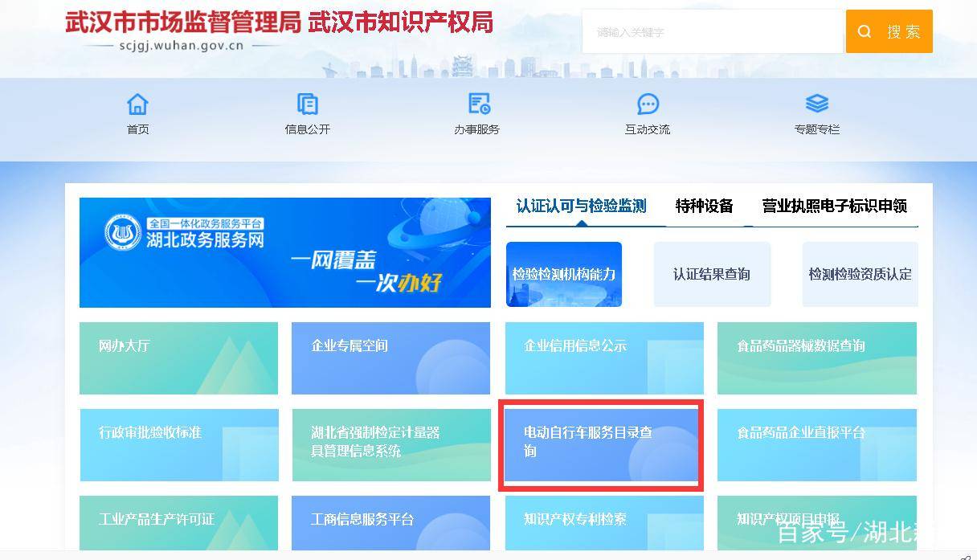Click the 一网覆盖一次办好 banner image
The width and height of the screenshot is (977, 560).
284,252
